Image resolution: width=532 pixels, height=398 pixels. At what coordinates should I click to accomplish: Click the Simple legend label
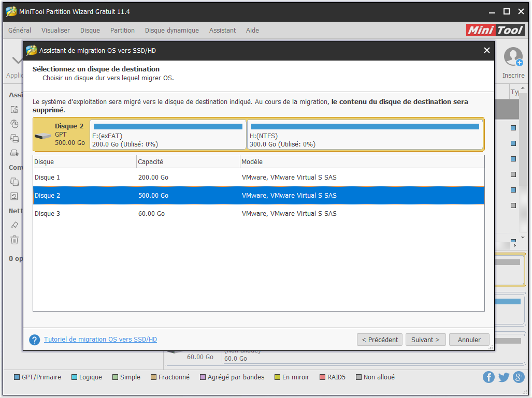(x=130, y=377)
